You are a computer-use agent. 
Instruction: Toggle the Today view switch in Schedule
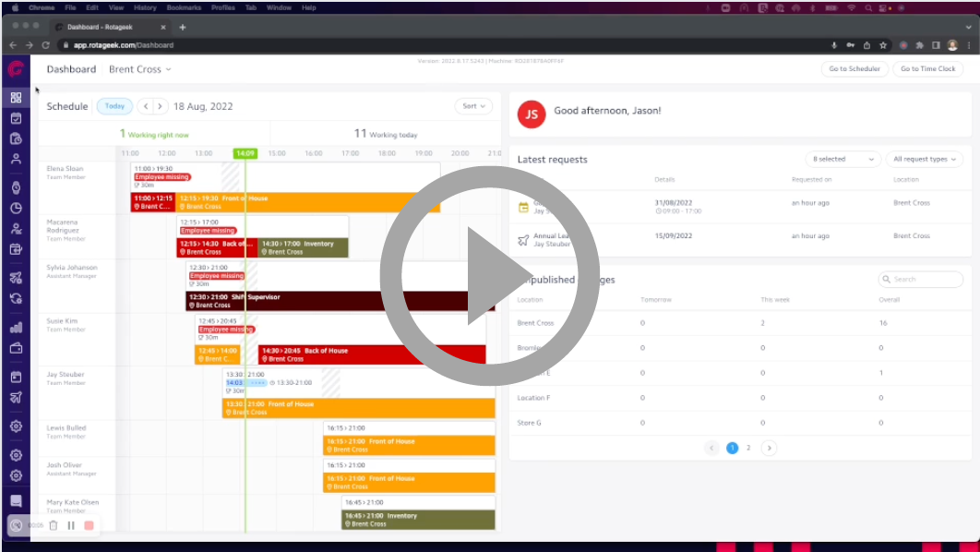(x=114, y=106)
